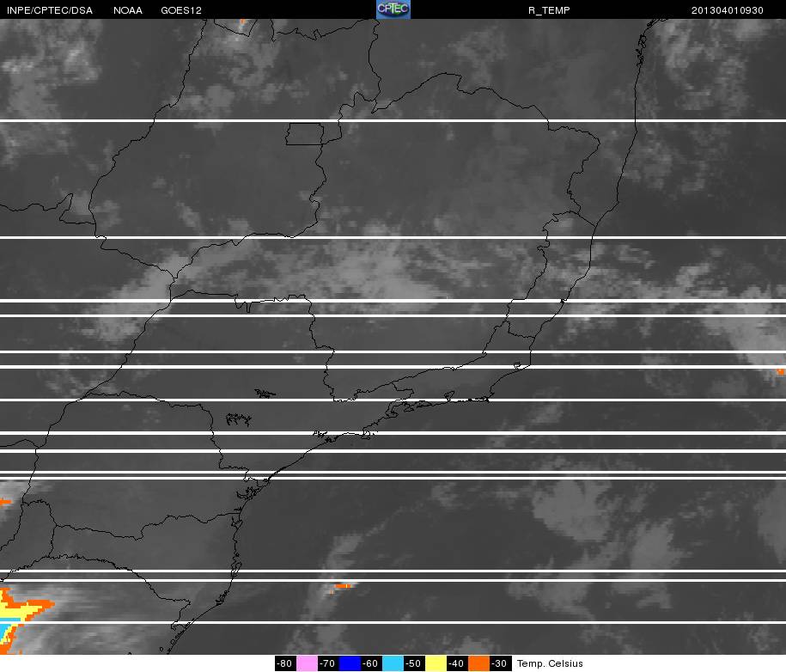
Task: Click the -30 legend value
Action: coord(500,663)
